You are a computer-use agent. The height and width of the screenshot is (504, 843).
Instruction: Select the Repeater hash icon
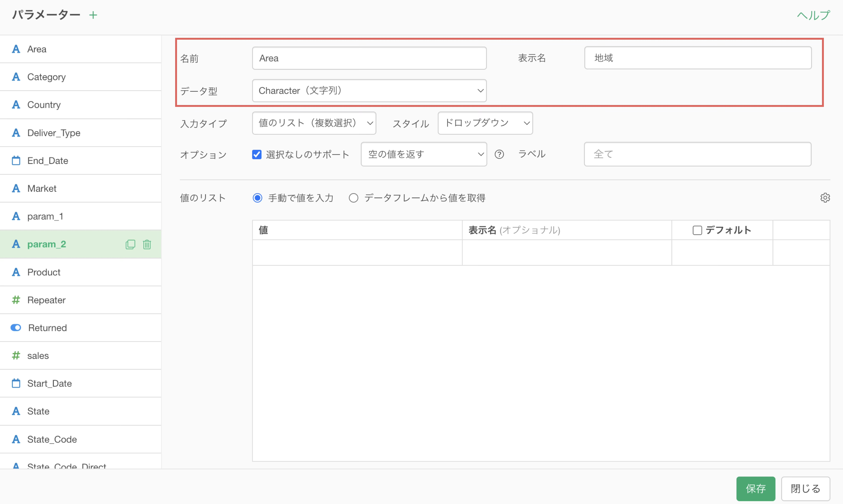[16, 300]
